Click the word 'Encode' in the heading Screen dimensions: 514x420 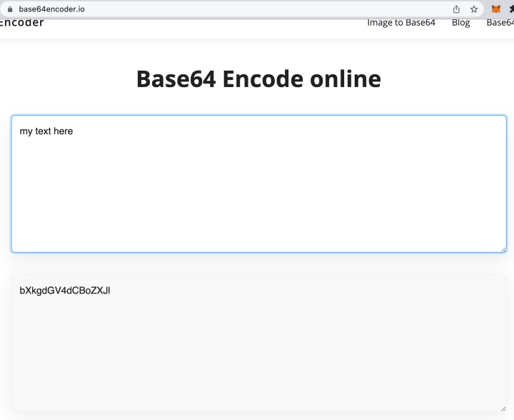(x=263, y=79)
